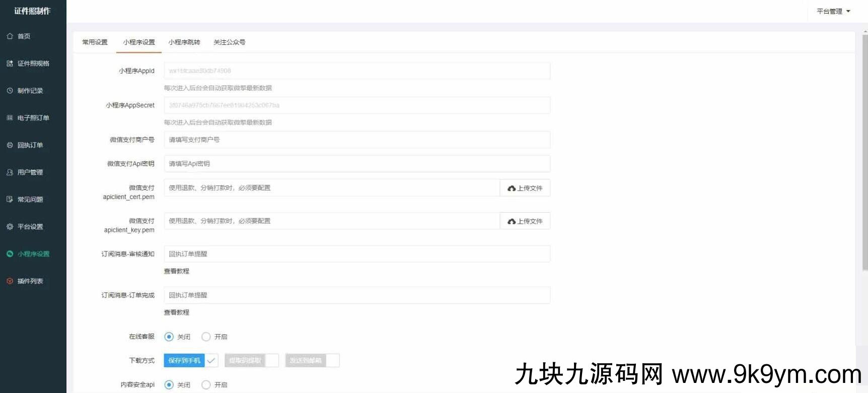Screen dimensions: 868x393
Task: Open the 小程序跳转 tab
Action: point(184,42)
